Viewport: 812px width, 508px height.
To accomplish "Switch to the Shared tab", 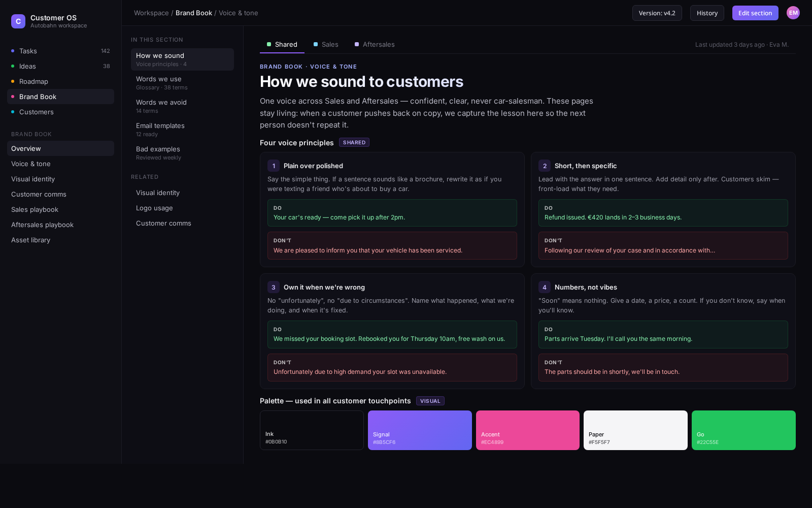I will point(282,45).
